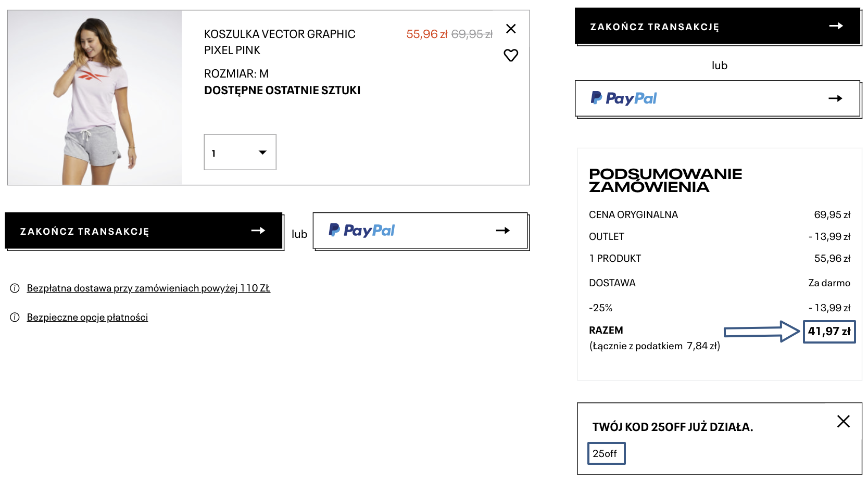Add the t-shirt to wishlist with heart icon
The width and height of the screenshot is (868, 482).
pyautogui.click(x=511, y=55)
